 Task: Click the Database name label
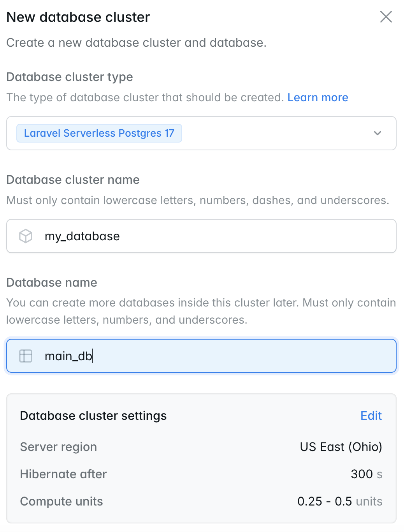click(52, 282)
